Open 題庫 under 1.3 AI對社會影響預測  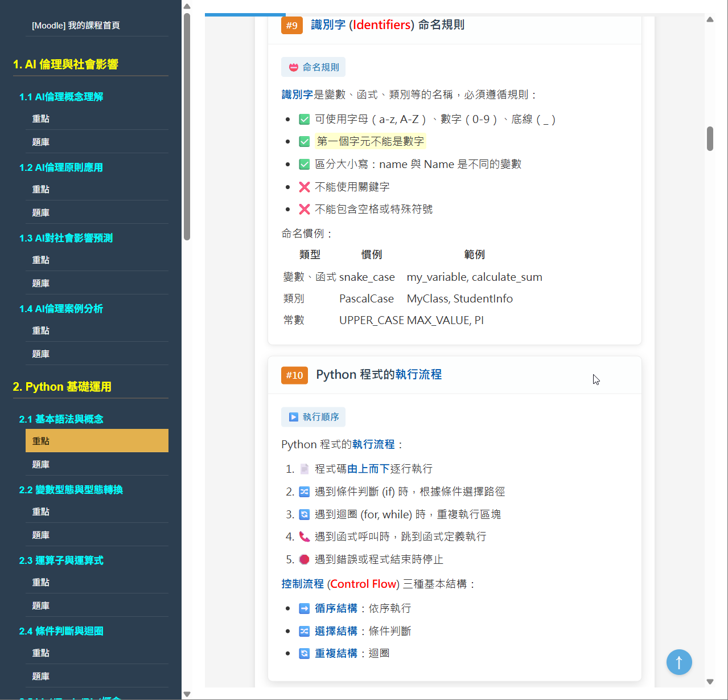tap(97, 284)
